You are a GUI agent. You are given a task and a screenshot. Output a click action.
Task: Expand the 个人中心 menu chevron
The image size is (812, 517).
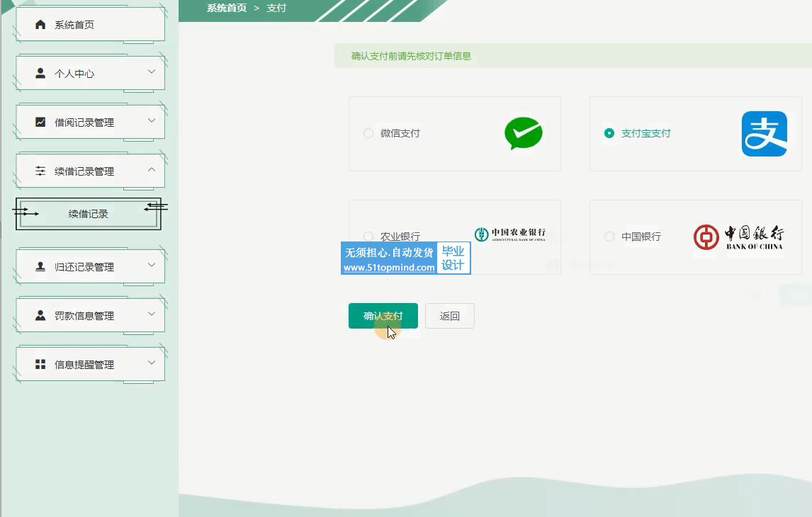(152, 72)
